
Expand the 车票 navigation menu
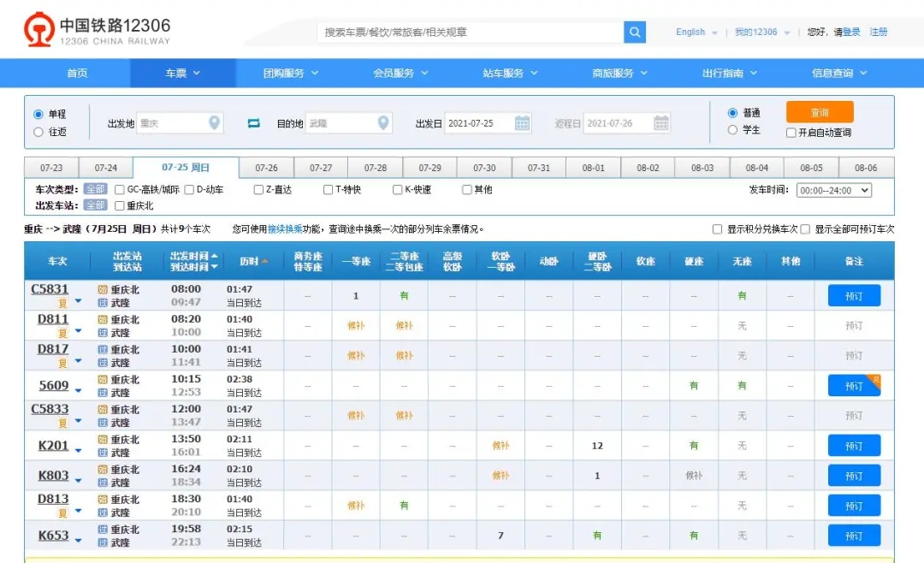182,74
